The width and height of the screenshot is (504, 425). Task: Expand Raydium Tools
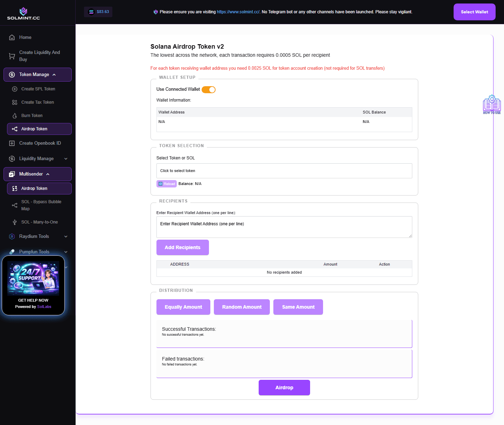click(37, 236)
